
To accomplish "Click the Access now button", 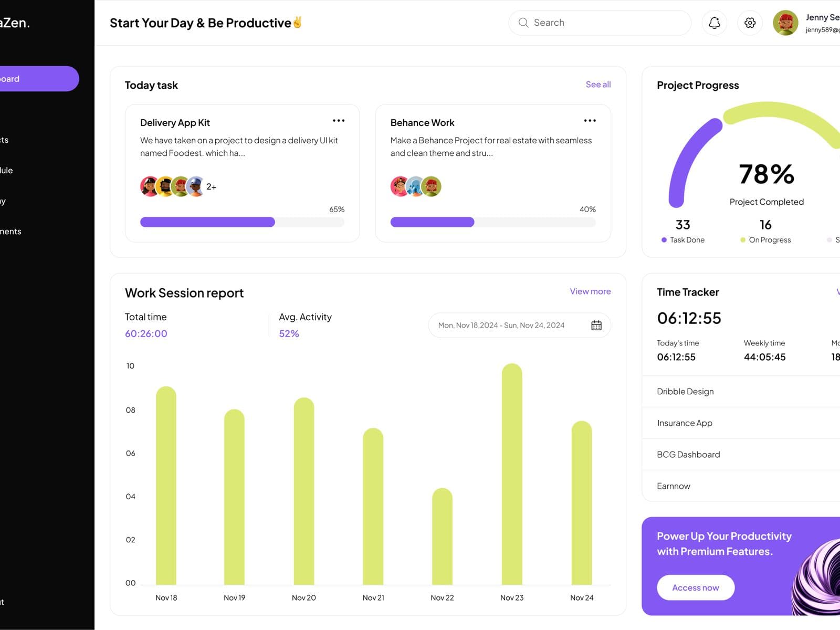I will click(x=696, y=587).
